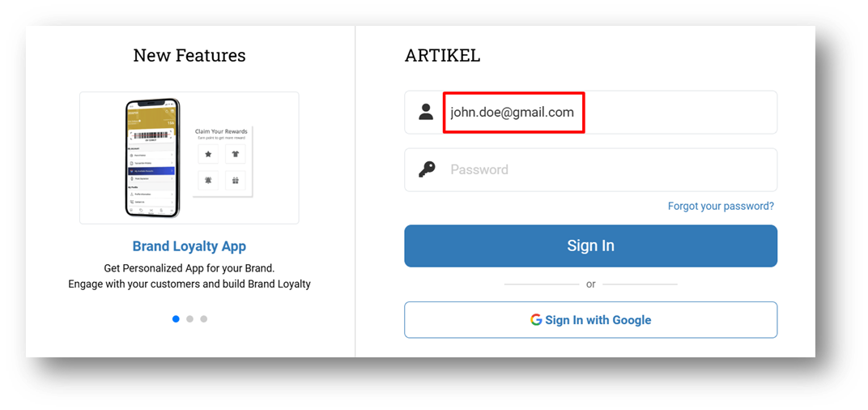Click the Claim Your Rewards card

click(221, 160)
